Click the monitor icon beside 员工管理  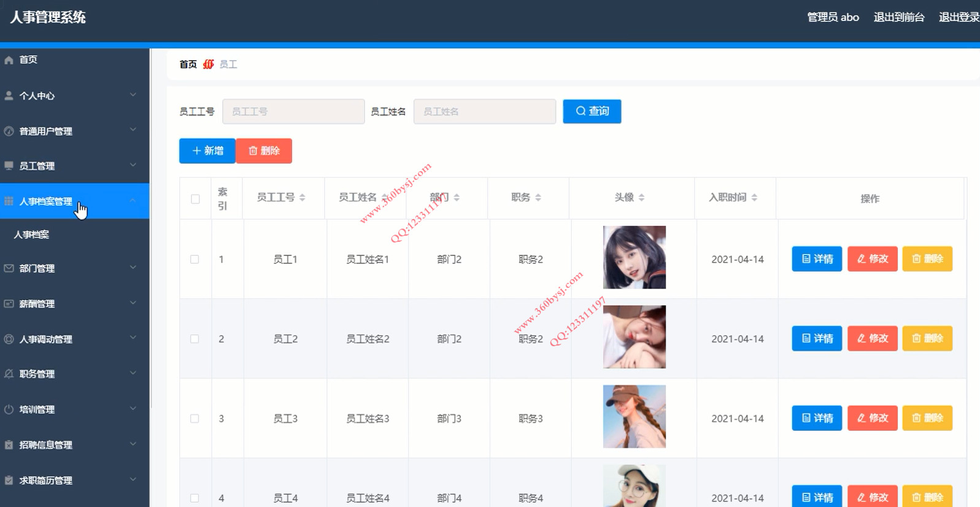pos(9,166)
